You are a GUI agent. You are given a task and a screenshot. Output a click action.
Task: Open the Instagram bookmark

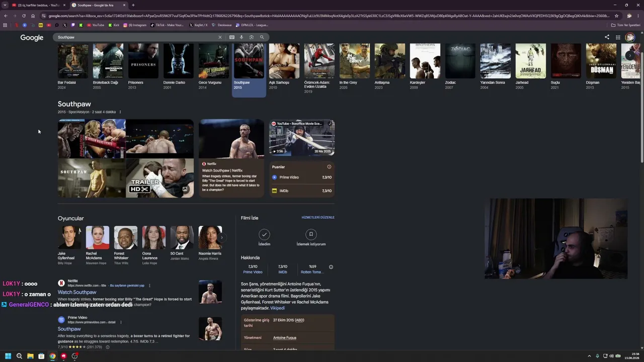tap(135, 25)
